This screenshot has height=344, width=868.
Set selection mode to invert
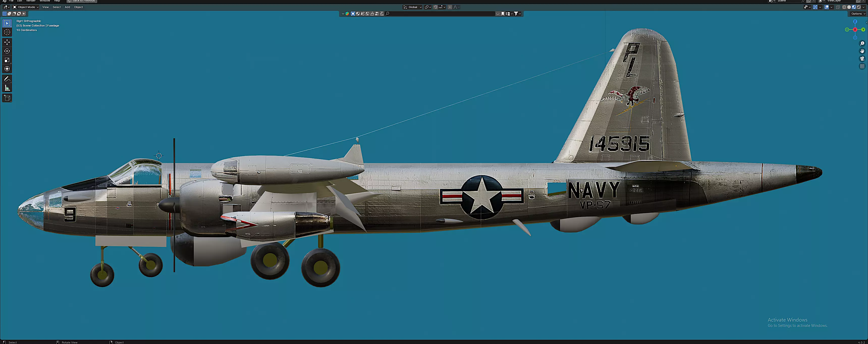click(x=19, y=13)
